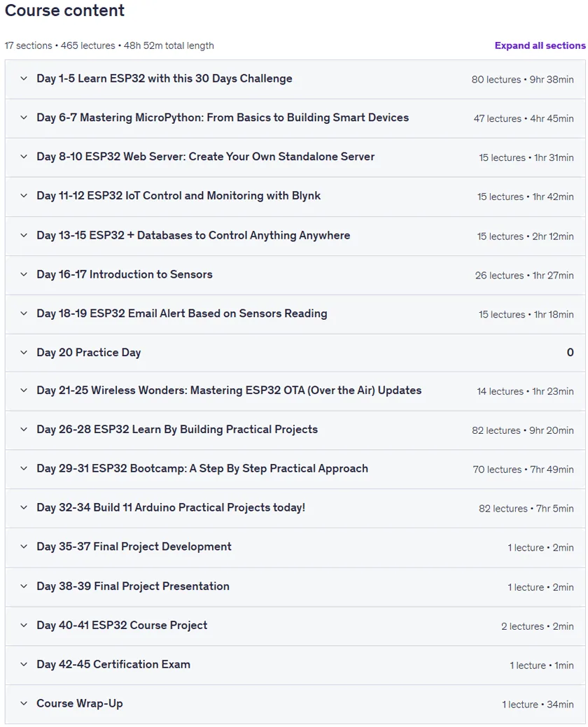The image size is (588, 727).
Task: Expand Day 42-45 Certification Exam chevron
Action: (x=24, y=665)
